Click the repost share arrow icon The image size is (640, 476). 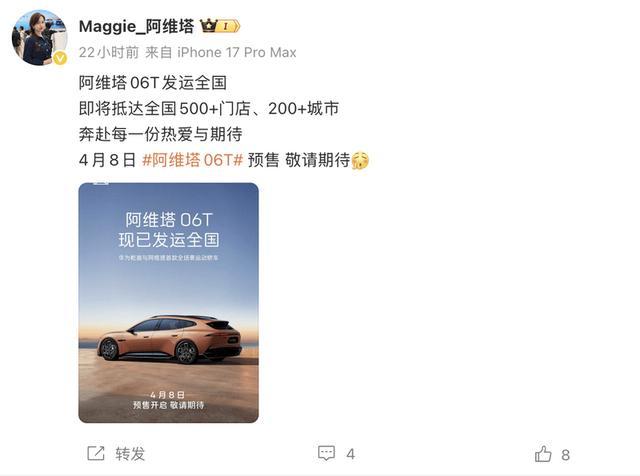point(96,454)
